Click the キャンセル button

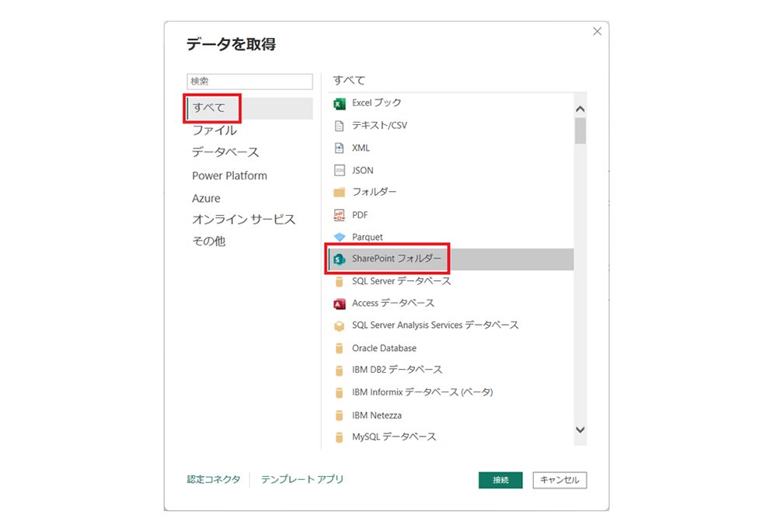click(560, 480)
